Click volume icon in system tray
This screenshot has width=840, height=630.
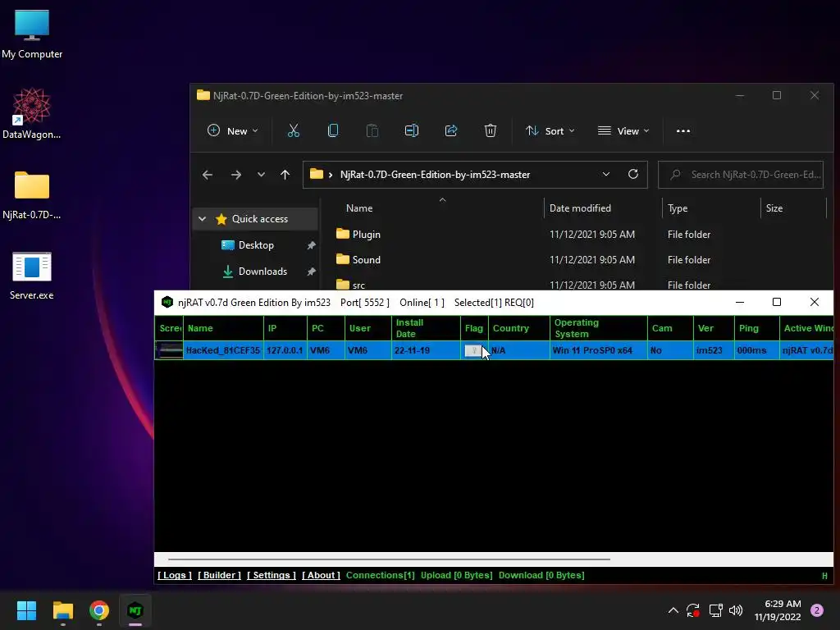tap(736, 610)
